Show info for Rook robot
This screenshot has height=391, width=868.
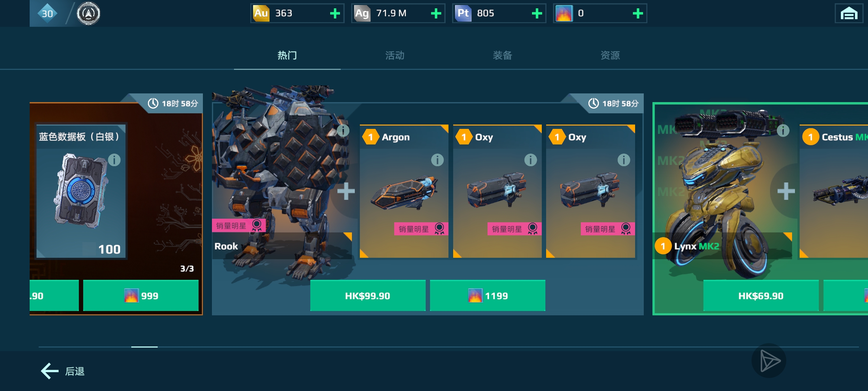pos(343,130)
